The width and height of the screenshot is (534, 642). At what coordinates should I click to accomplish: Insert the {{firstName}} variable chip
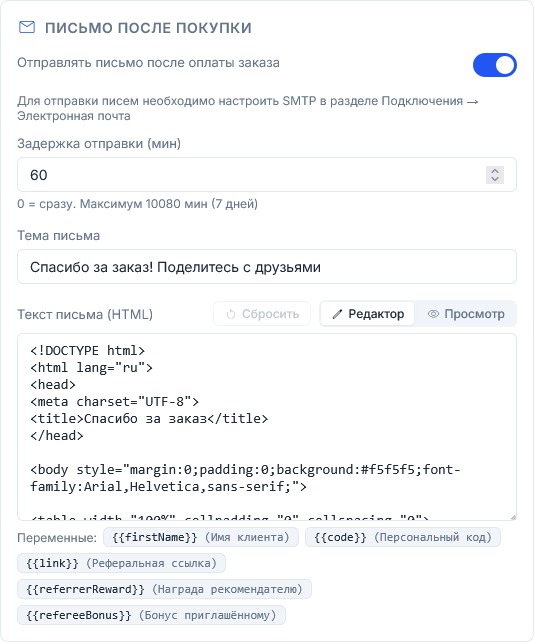(x=201, y=537)
